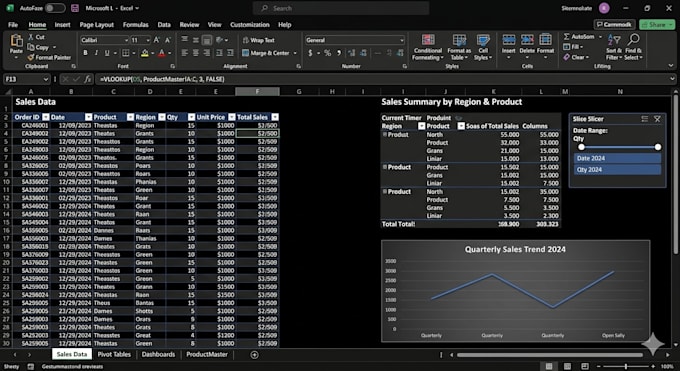
Task: Open the Data ribbon tab
Action: (x=164, y=25)
